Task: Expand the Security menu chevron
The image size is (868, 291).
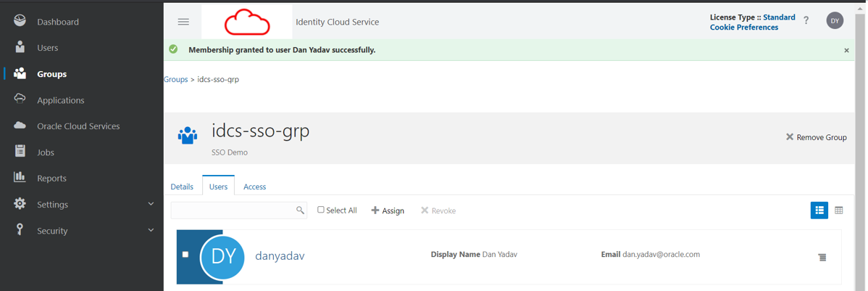Action: tap(151, 229)
